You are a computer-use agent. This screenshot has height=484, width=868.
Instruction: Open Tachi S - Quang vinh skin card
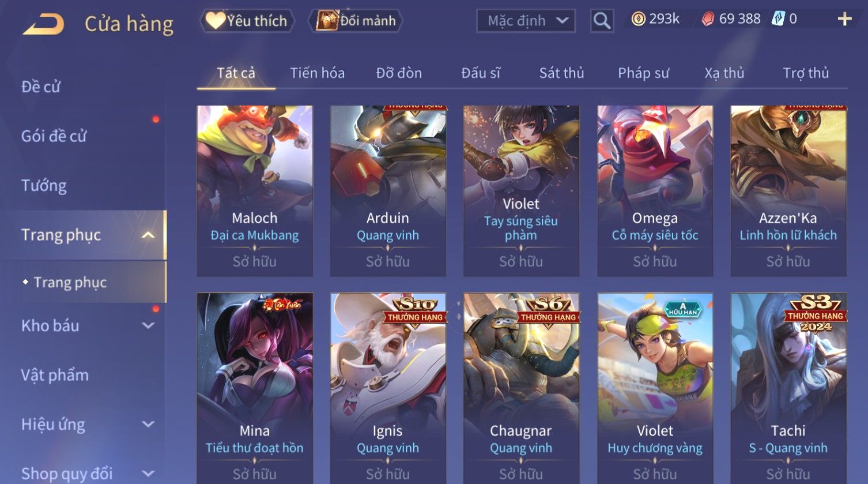(x=788, y=388)
